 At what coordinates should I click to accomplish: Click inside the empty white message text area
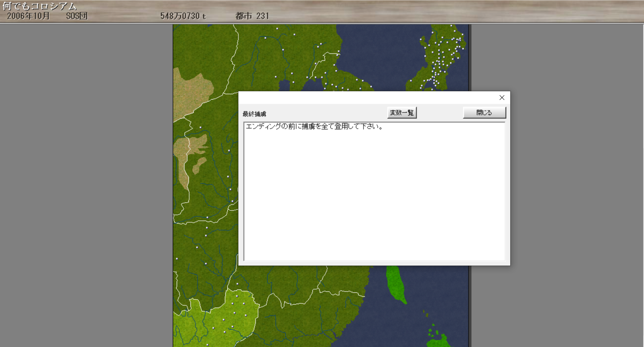point(374,197)
